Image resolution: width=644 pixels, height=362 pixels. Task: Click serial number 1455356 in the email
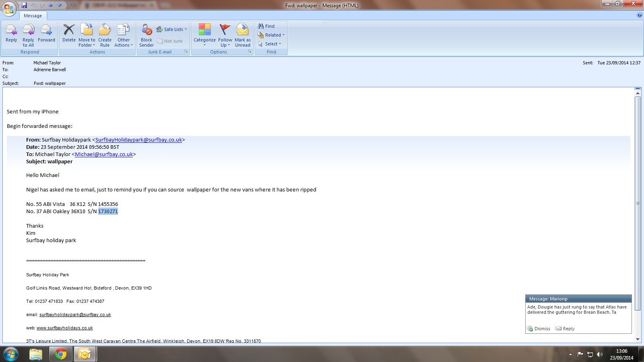click(x=108, y=204)
